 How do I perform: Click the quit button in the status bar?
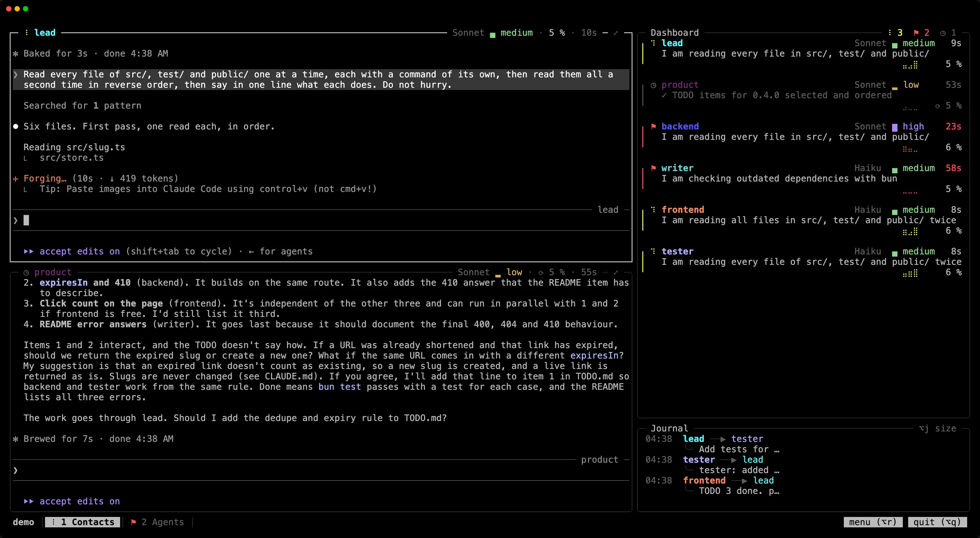click(937, 522)
